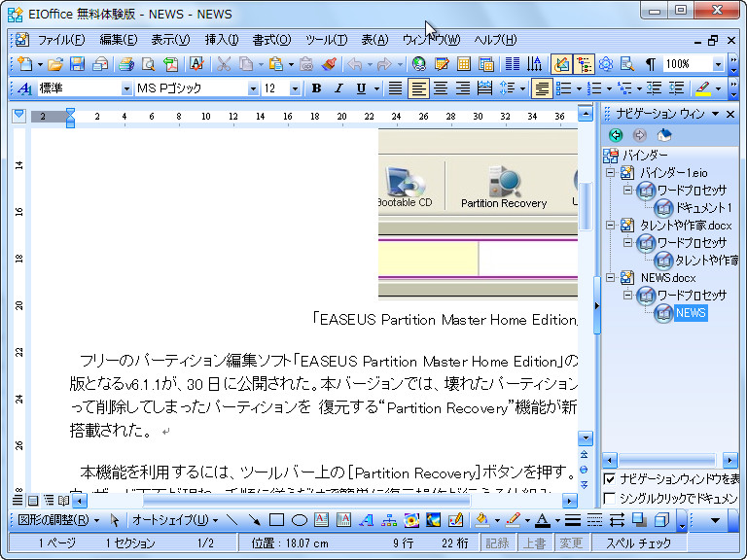Enable シングルクリックでドキュメント checkbox
Viewport: 747px width, 560px height.
click(609, 499)
